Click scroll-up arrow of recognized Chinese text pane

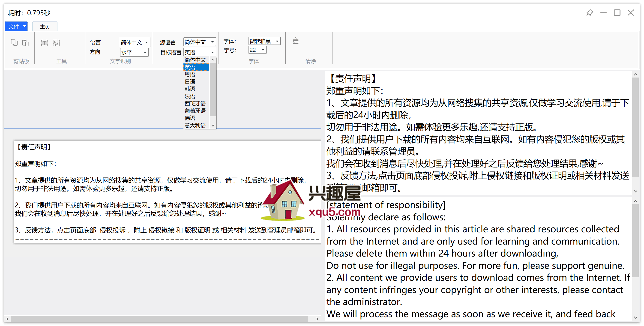coord(635,75)
